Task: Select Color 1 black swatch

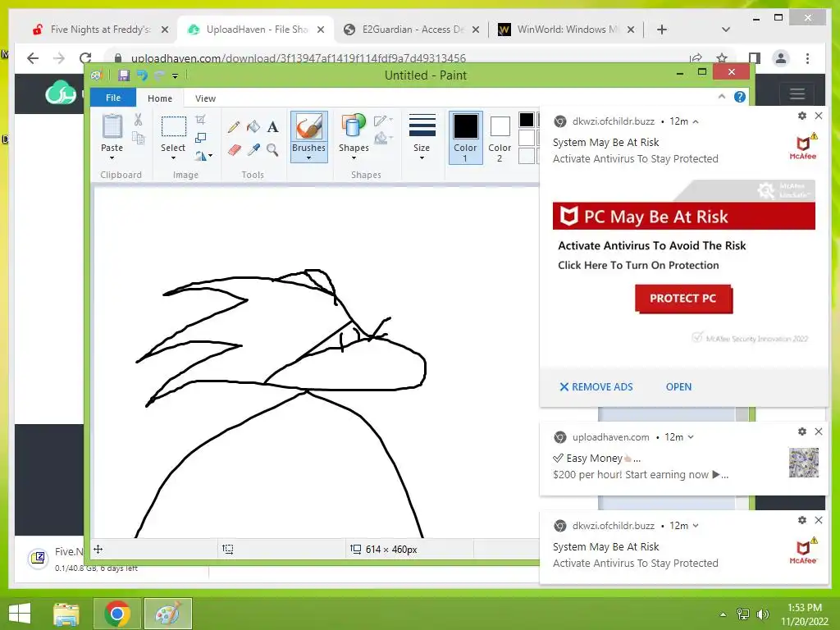Action: click(x=466, y=137)
